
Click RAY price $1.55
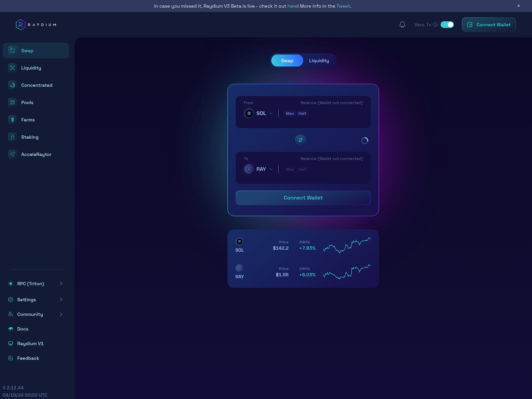click(282, 275)
